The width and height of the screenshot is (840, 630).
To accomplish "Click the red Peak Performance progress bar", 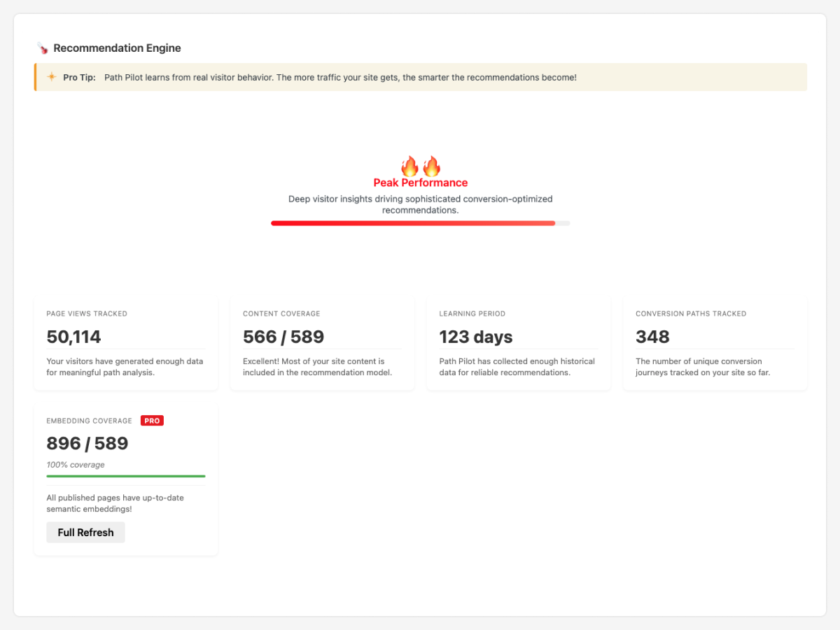I will click(413, 223).
